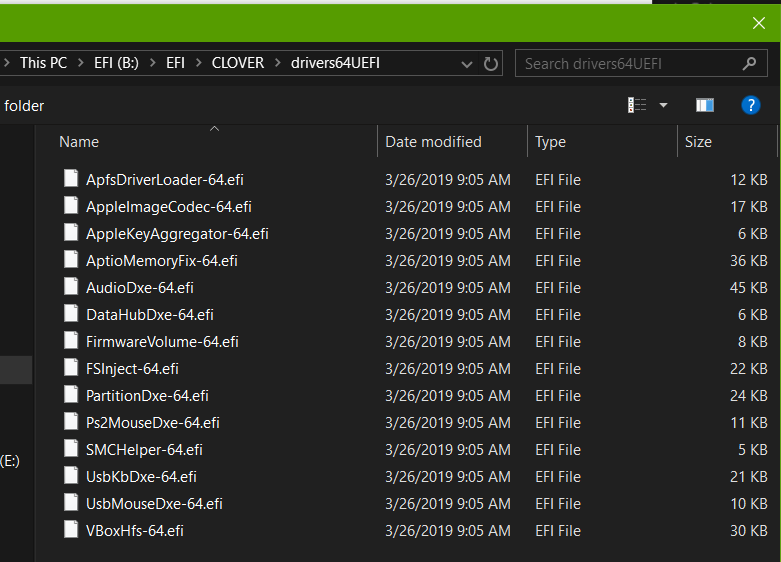Image resolution: width=781 pixels, height=562 pixels.
Task: Select file name ApfsDriverLoader-64.efi
Action: [165, 180]
